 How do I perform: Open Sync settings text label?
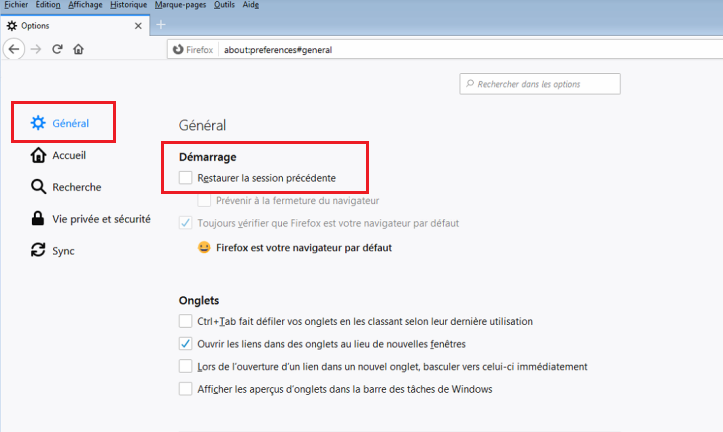[x=63, y=251]
